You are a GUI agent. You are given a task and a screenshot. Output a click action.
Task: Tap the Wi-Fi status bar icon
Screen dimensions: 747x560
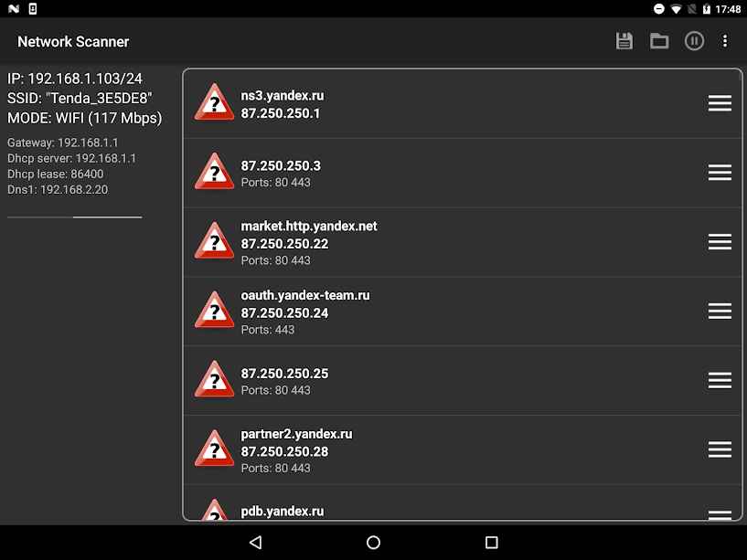click(x=676, y=9)
